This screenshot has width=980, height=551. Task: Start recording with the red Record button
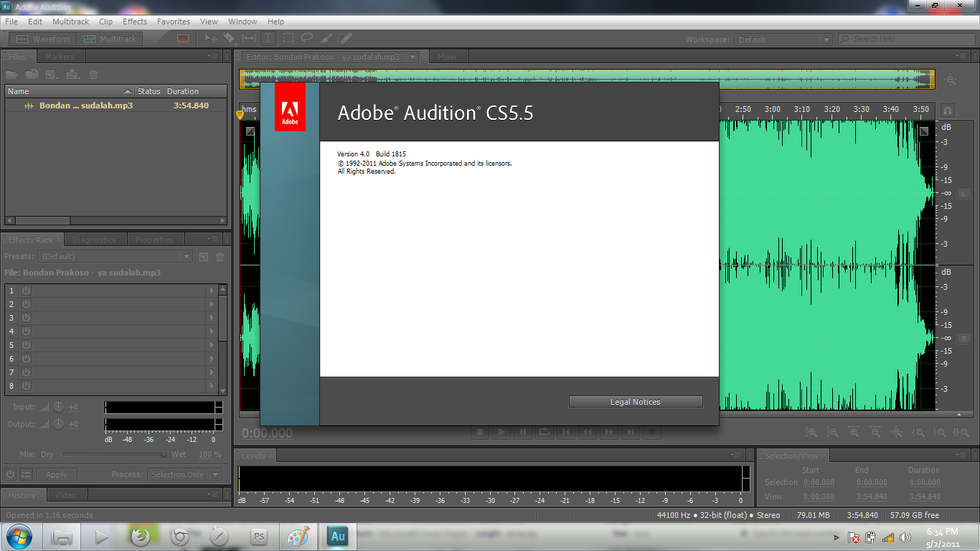coord(652,432)
